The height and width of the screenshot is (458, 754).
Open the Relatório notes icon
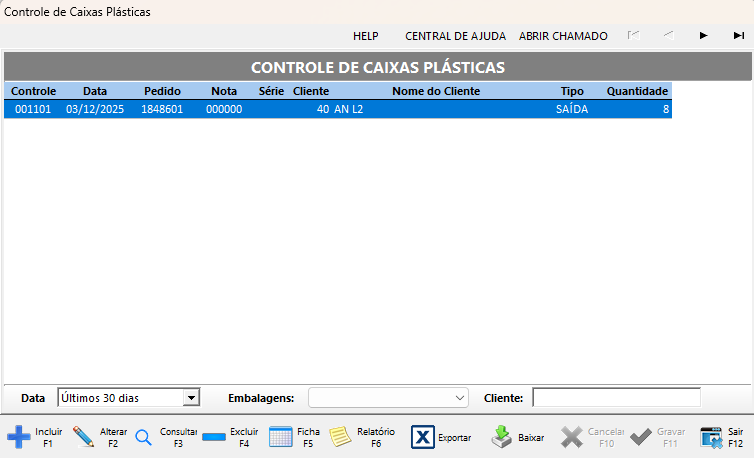[x=341, y=437]
